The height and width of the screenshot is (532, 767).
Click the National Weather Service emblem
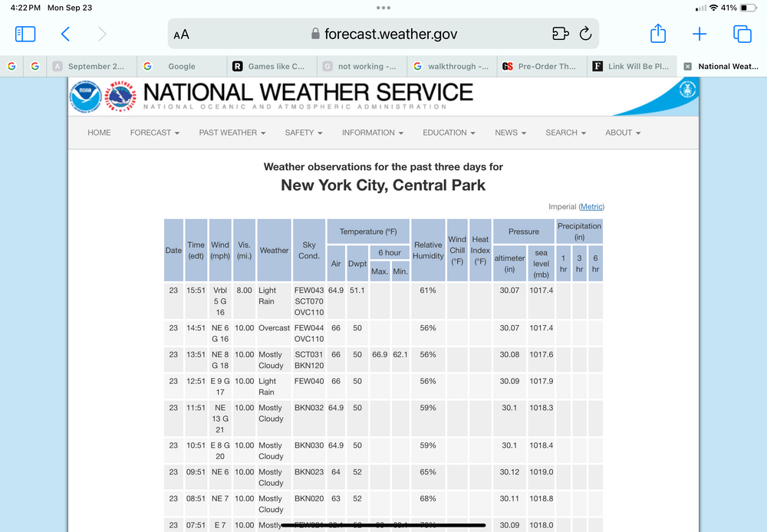(120, 97)
